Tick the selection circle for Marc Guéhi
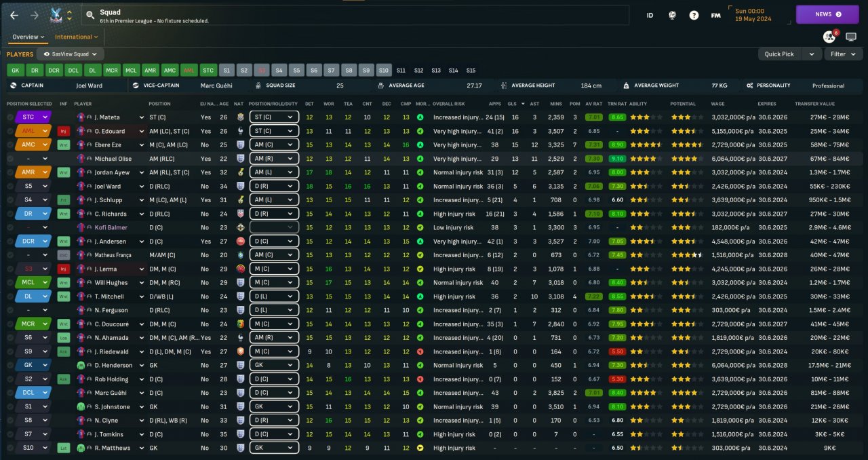Screen dimensions: 868x460 click(10, 393)
